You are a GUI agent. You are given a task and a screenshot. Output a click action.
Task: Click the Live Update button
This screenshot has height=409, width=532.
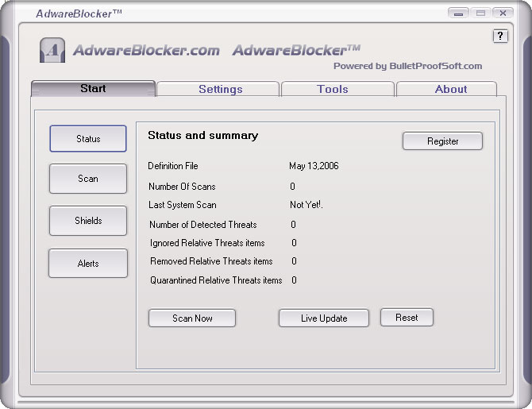pyautogui.click(x=324, y=318)
